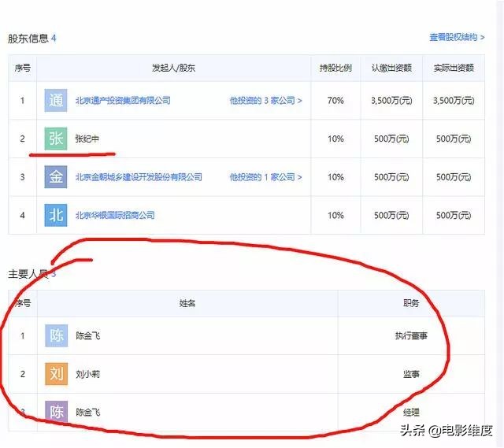Viewport: 504px width, 448px height.
Task: Select shareholder name 张纪中
Action: pyautogui.click(x=87, y=139)
